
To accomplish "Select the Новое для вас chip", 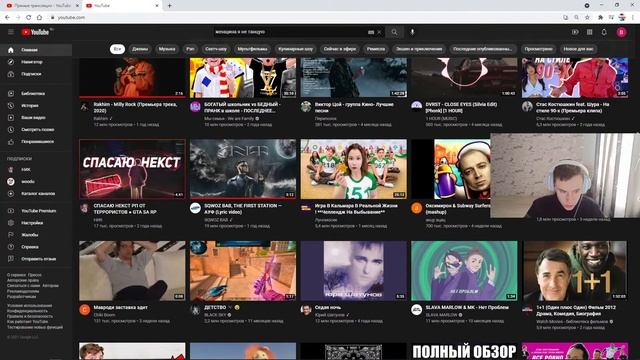I will (578, 49).
